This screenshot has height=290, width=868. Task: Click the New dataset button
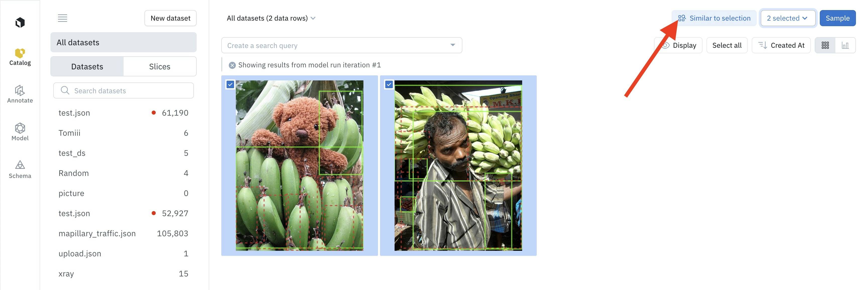pyautogui.click(x=171, y=18)
